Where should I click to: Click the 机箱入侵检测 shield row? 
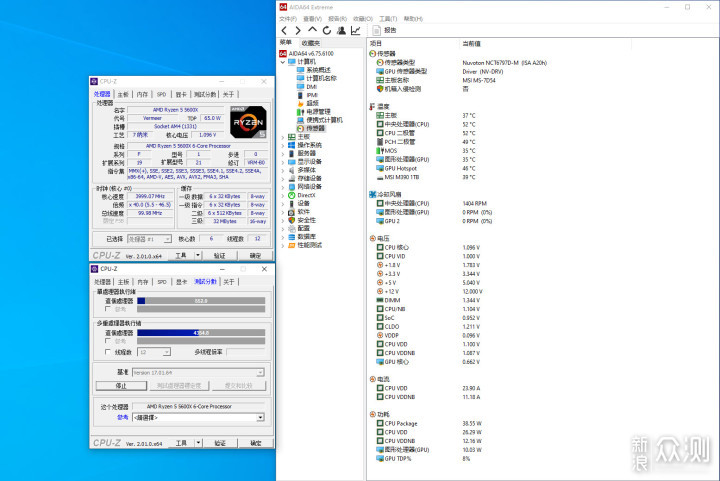[x=399, y=89]
